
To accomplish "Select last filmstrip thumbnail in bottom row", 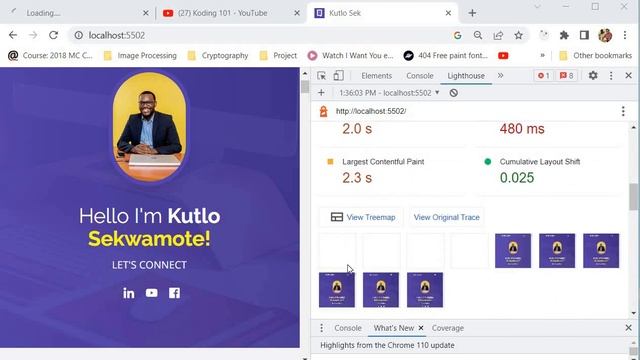I will tap(425, 290).
